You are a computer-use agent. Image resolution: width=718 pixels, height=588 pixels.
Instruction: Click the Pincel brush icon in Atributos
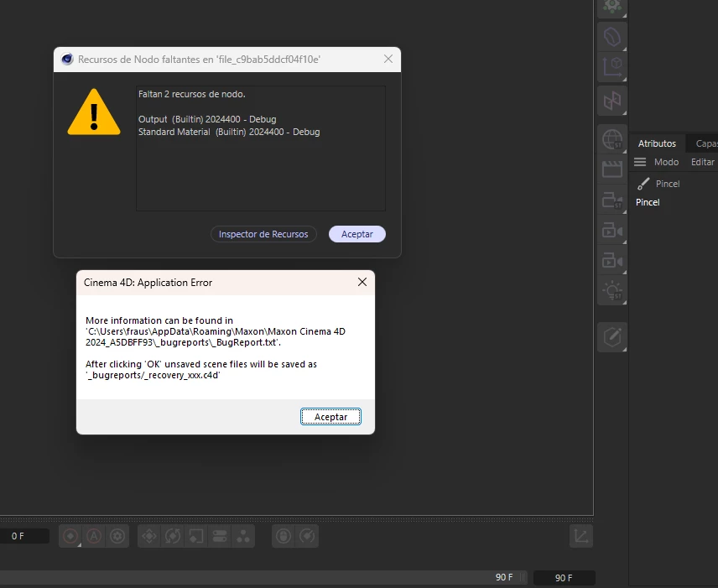(643, 184)
